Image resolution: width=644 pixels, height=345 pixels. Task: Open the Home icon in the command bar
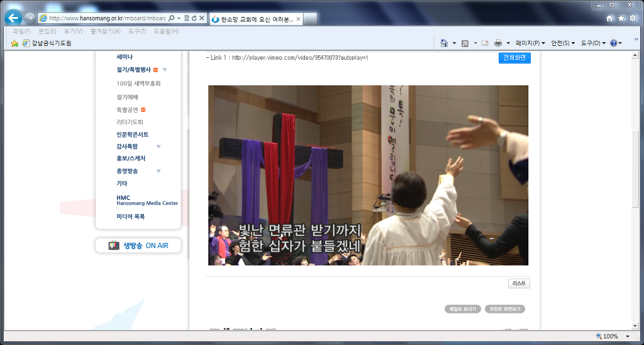tap(444, 43)
